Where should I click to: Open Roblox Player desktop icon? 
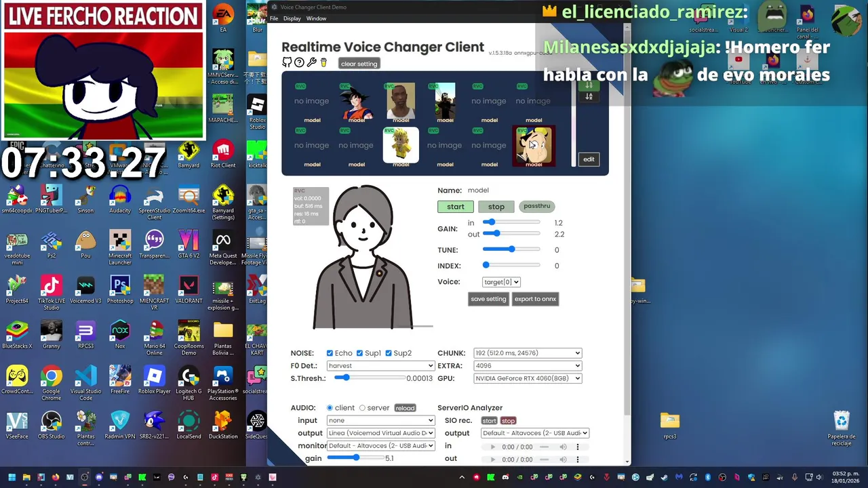pos(154,380)
